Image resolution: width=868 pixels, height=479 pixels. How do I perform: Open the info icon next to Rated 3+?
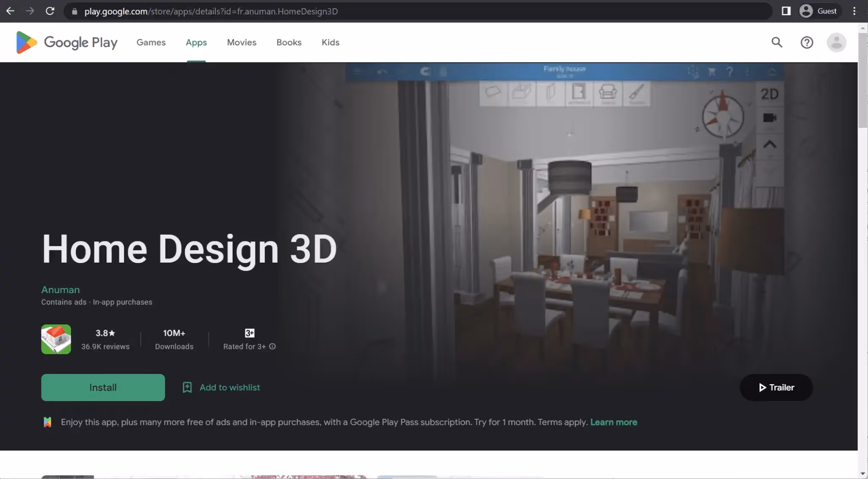pyautogui.click(x=273, y=346)
